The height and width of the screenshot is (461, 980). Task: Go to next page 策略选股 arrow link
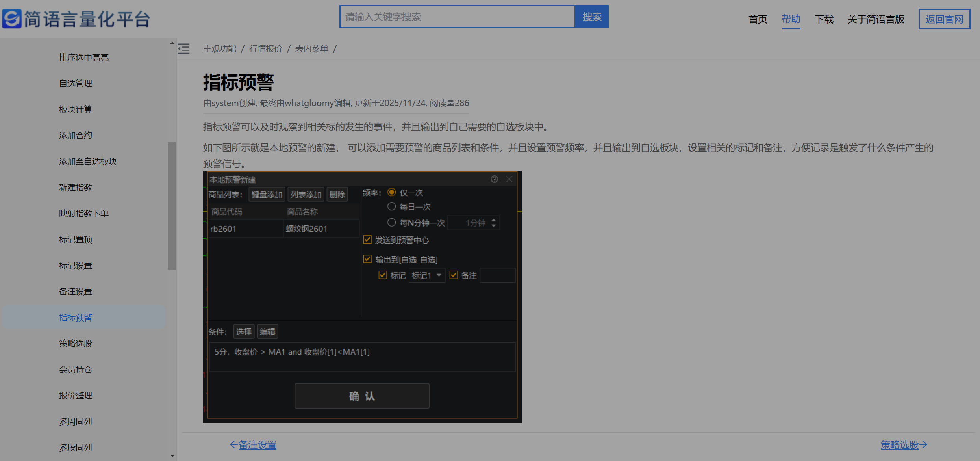coord(904,445)
